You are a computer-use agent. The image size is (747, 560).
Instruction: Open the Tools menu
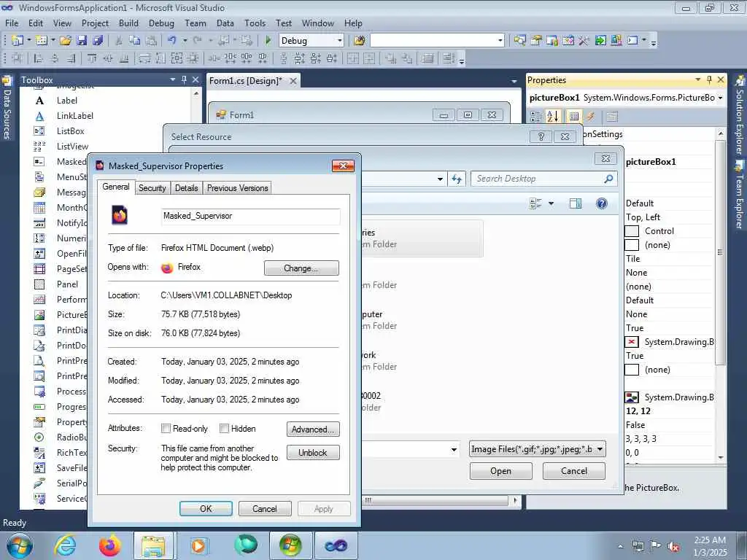pyautogui.click(x=255, y=23)
